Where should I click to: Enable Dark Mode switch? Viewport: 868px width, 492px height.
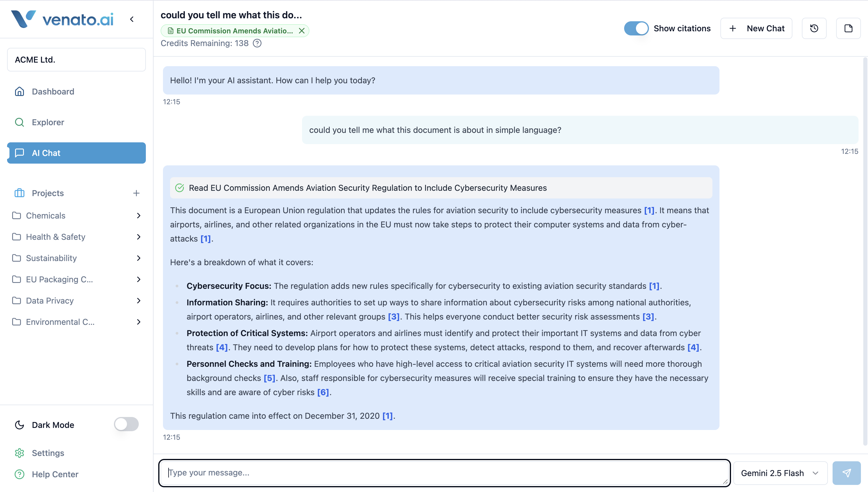[126, 424]
